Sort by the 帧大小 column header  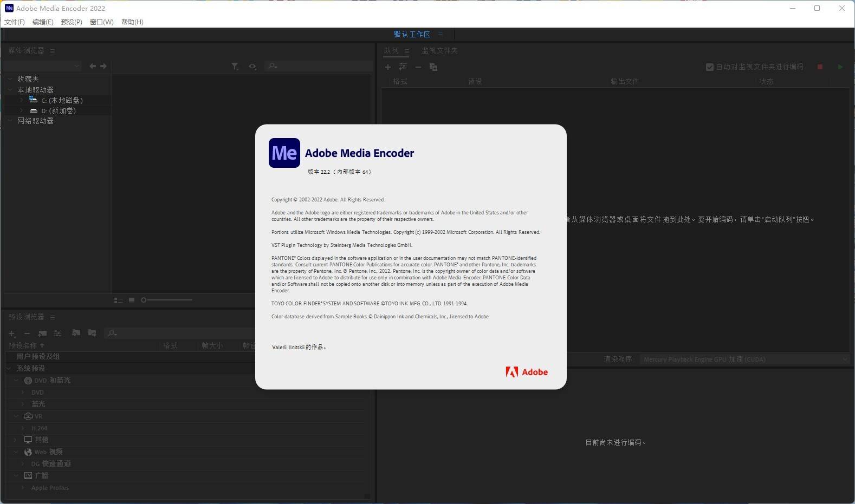click(x=212, y=345)
